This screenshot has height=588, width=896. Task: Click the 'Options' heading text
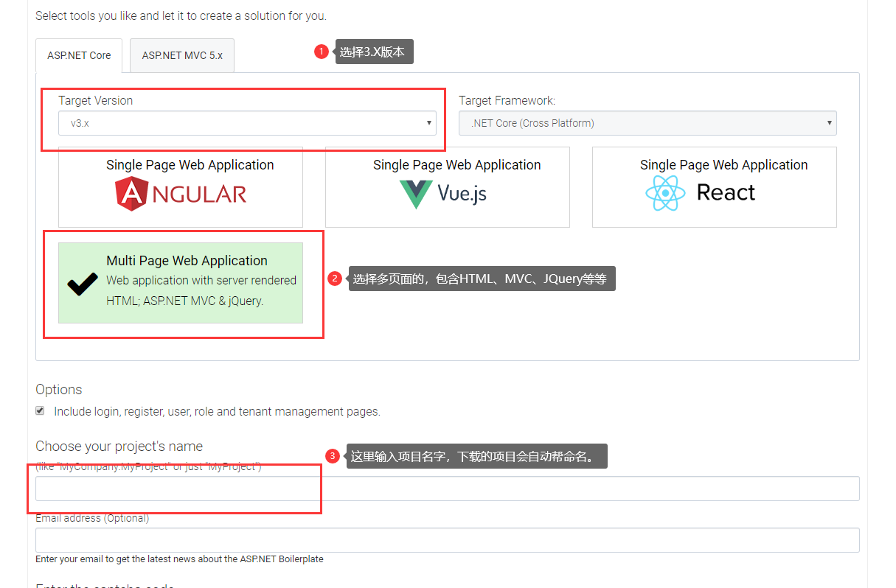pos(59,390)
